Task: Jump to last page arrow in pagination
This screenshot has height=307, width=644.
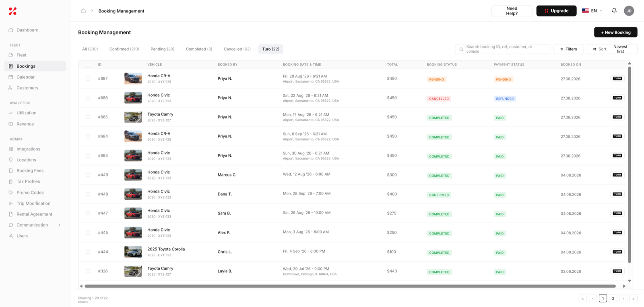Action: (x=633, y=299)
